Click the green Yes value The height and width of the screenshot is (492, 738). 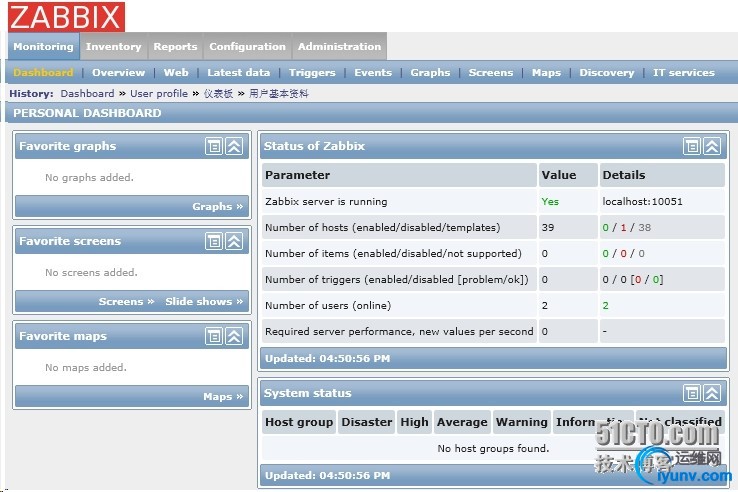[550, 202]
